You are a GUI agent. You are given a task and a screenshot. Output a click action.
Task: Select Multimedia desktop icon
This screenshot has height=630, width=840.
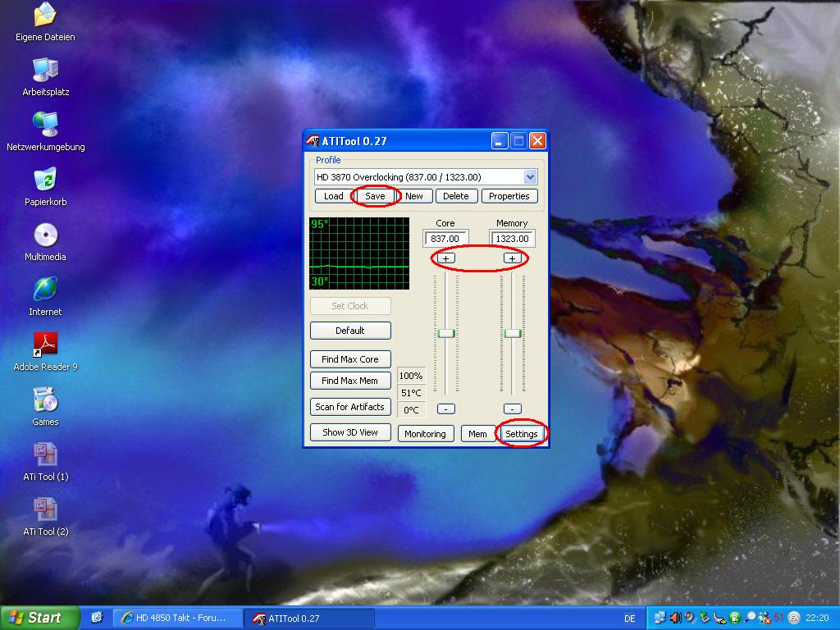tap(46, 242)
